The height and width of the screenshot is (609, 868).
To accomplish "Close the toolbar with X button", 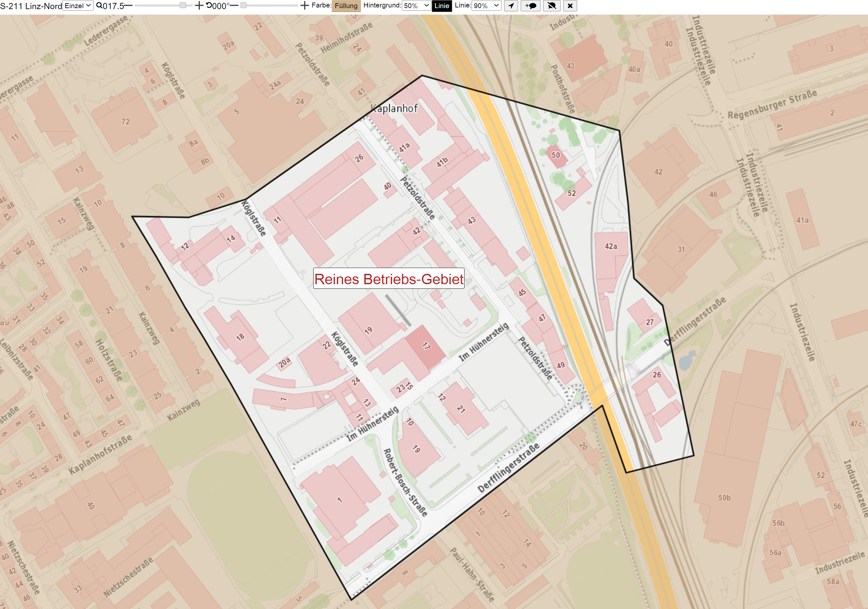I will click(570, 6).
